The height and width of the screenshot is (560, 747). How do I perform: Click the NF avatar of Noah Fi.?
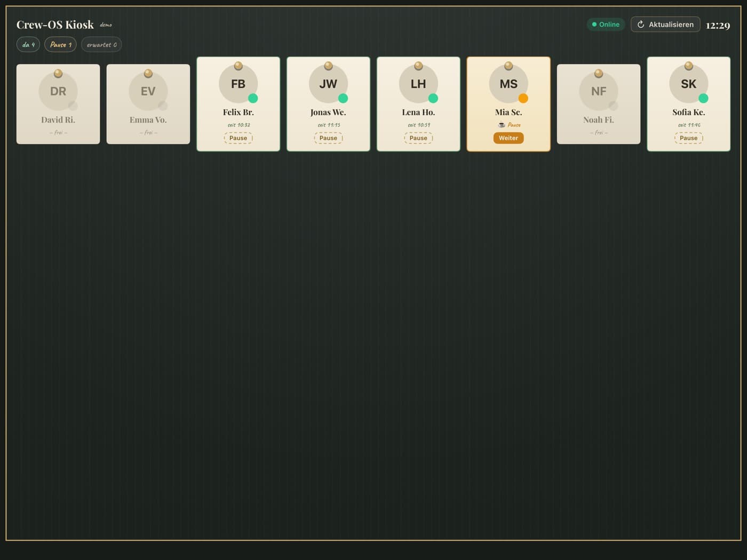pyautogui.click(x=599, y=91)
